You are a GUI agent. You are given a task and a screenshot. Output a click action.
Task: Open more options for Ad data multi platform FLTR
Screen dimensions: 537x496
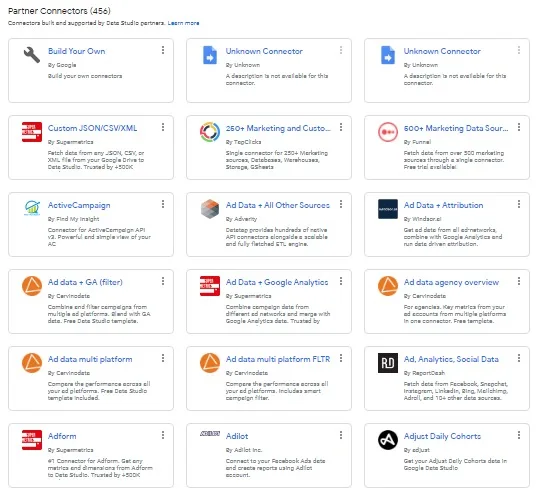(x=341, y=358)
